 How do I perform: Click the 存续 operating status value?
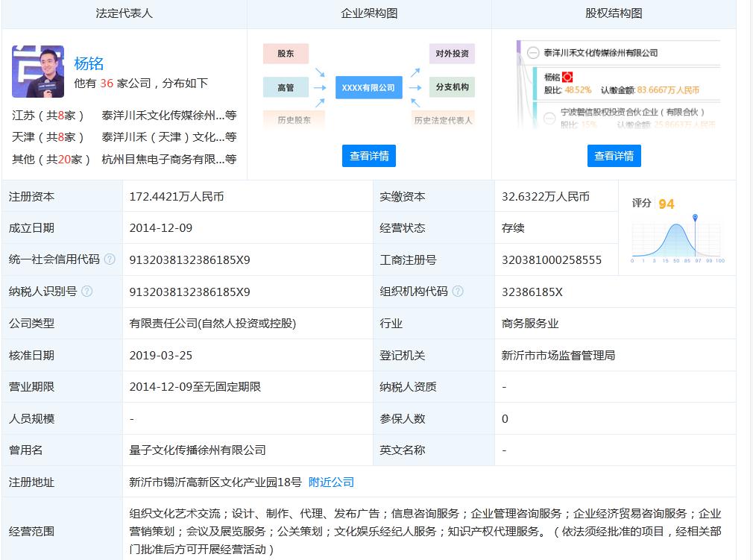513,227
